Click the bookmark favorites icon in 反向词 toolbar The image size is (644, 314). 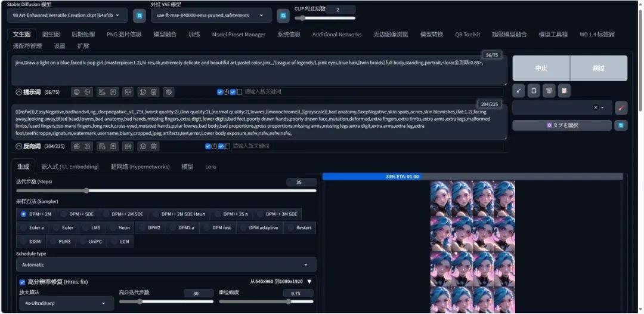tap(113, 146)
